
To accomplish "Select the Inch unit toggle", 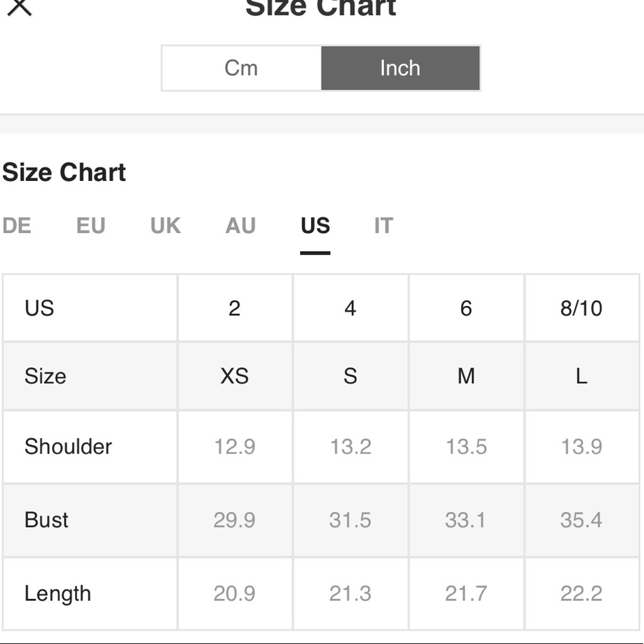I will 400,68.
